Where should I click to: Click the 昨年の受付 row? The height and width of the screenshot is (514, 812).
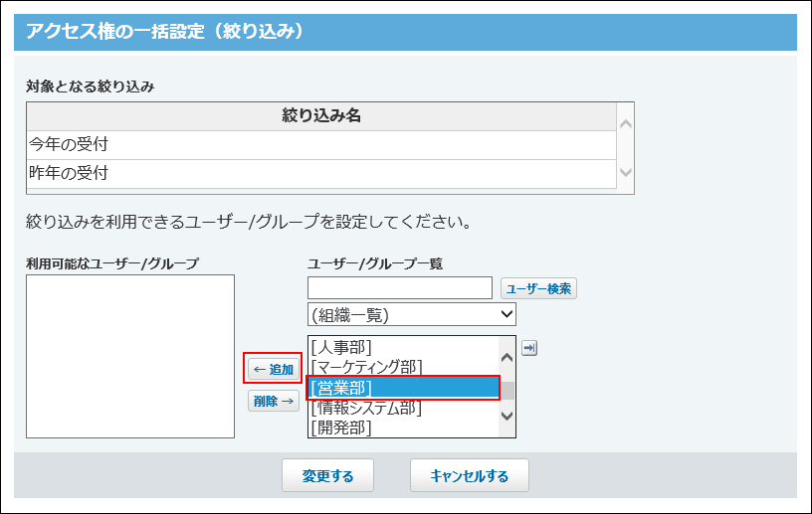321,173
